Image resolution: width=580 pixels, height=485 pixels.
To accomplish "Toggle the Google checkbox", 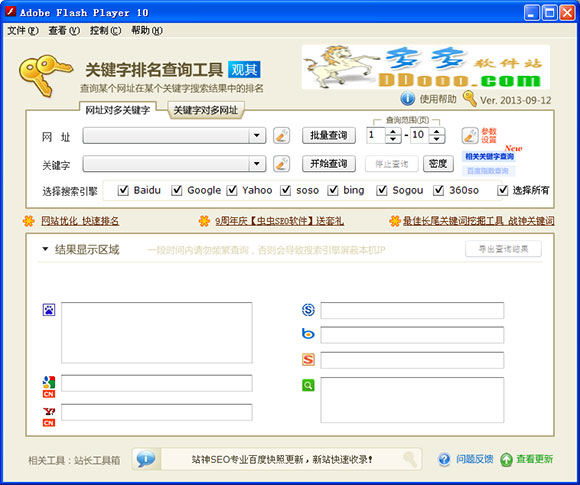I will coord(176,190).
